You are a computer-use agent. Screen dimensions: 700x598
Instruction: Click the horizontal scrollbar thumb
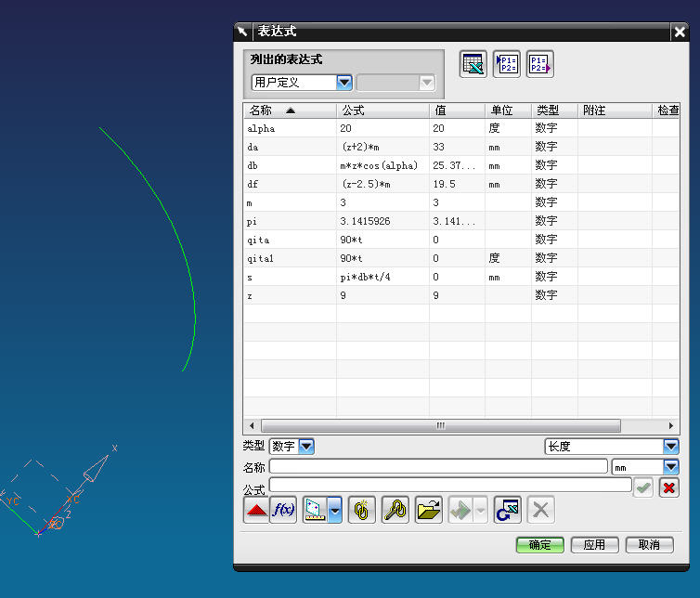point(441,425)
